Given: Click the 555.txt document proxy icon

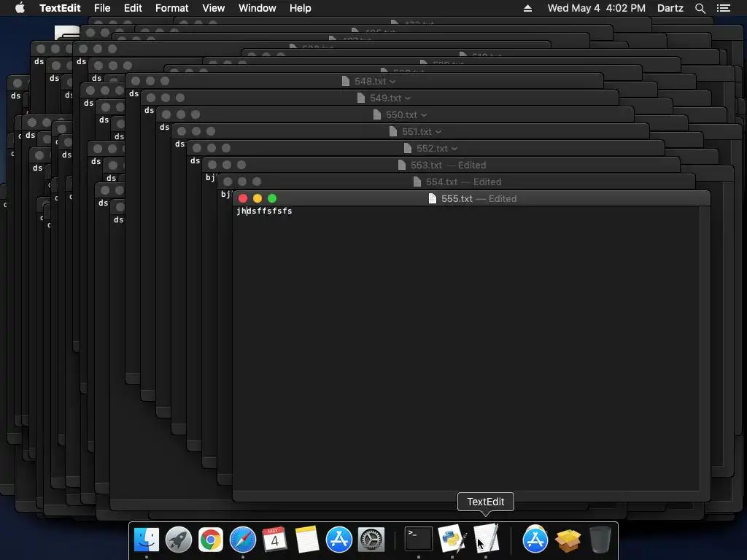Looking at the screenshot, I should (433, 198).
